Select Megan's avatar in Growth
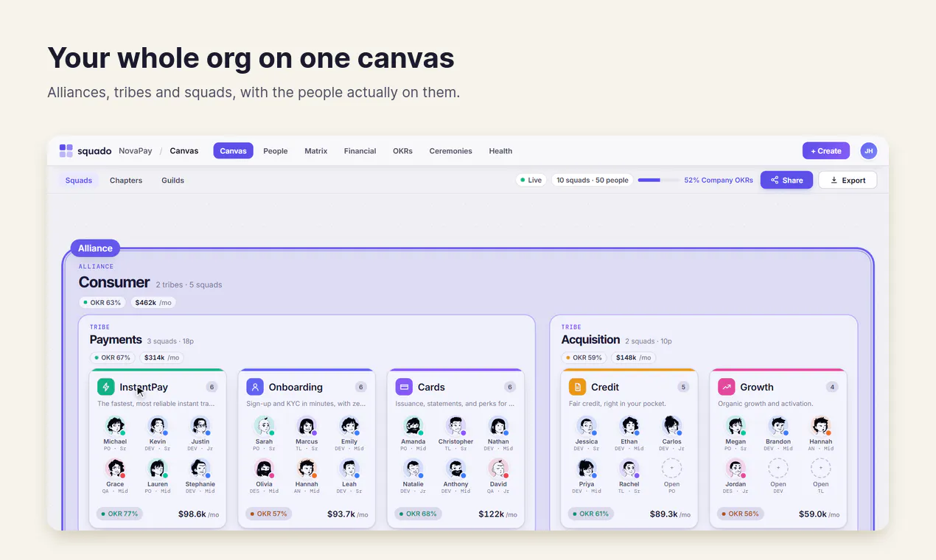Viewport: 936px width, 560px height. pyautogui.click(x=736, y=426)
